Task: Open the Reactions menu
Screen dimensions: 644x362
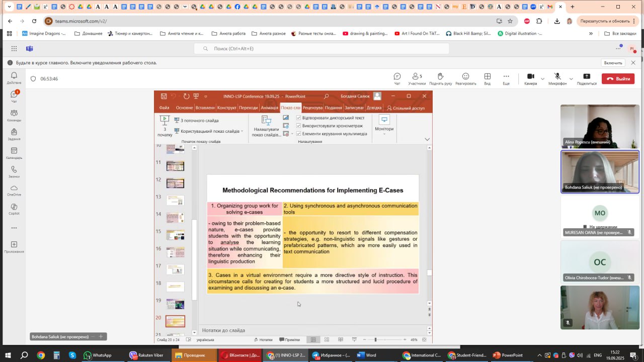Action: [465, 78]
